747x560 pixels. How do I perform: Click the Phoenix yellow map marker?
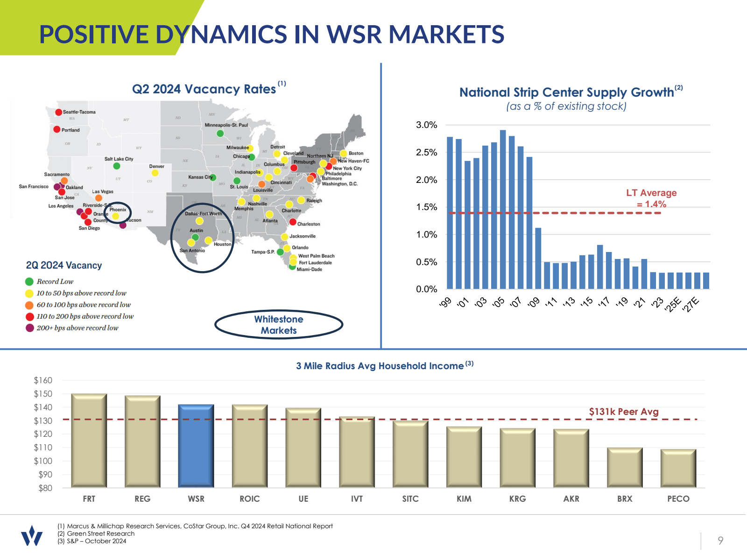point(116,216)
